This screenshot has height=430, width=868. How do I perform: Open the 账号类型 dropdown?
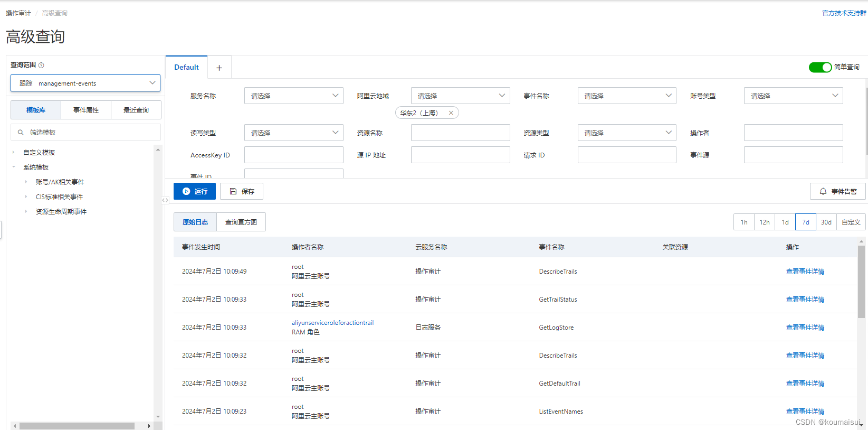(794, 96)
